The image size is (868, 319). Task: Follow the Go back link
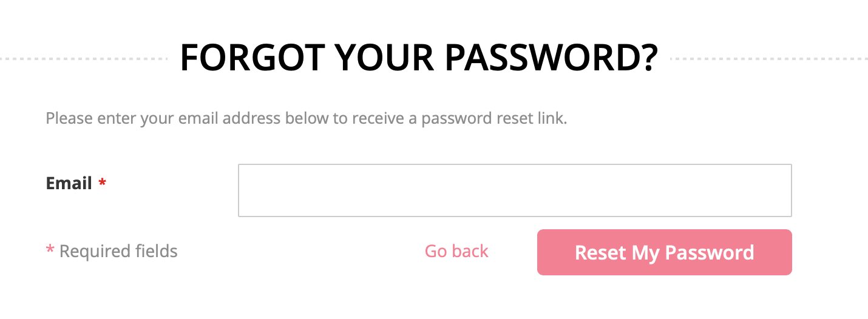(456, 251)
